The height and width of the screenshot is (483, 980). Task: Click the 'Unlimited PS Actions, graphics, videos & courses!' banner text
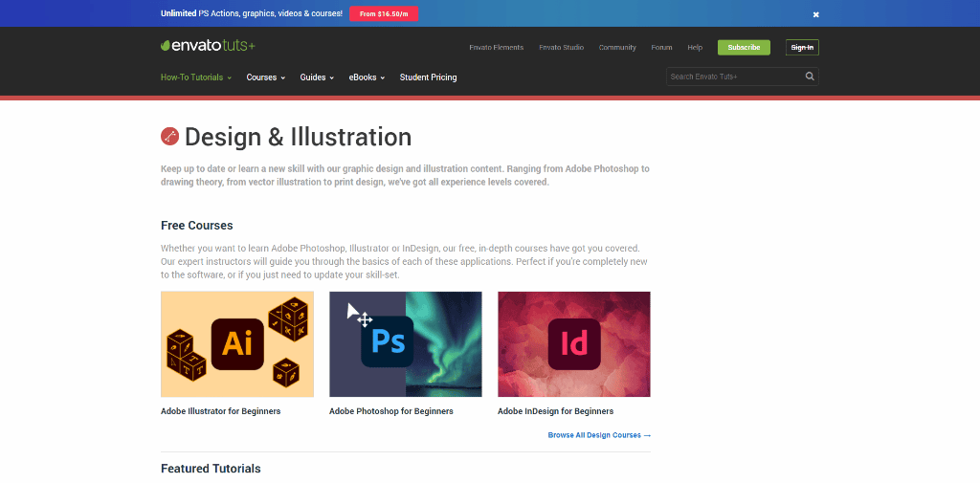252,13
